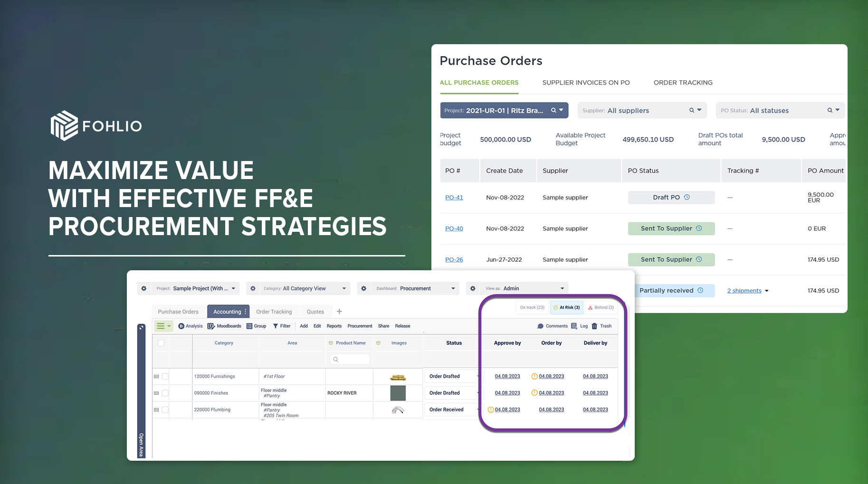Open the Supplier: All suppliers dropdown
868x484 pixels.
coord(642,110)
